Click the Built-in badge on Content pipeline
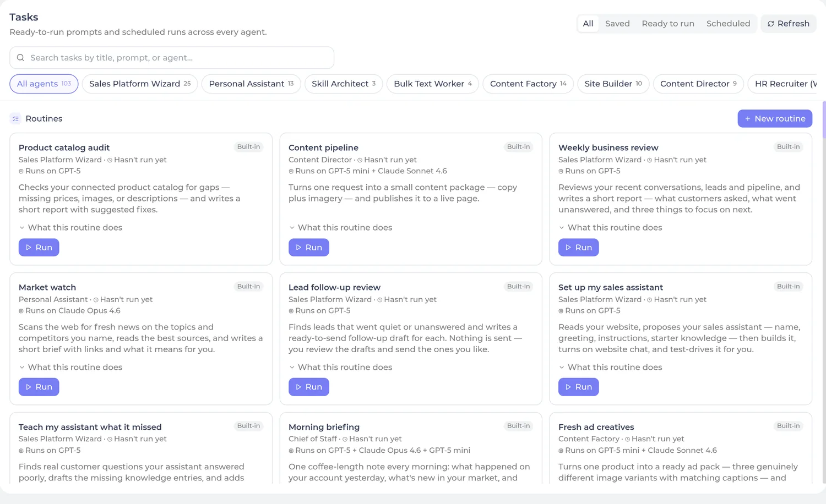 point(518,147)
